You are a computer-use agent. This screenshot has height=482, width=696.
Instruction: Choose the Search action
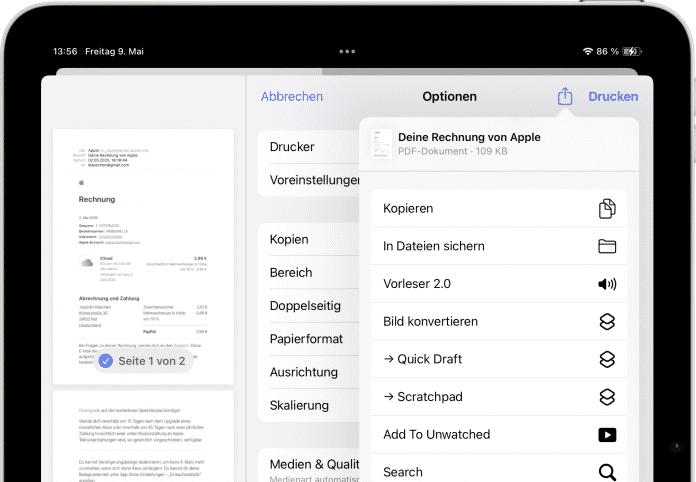[x=499, y=470]
